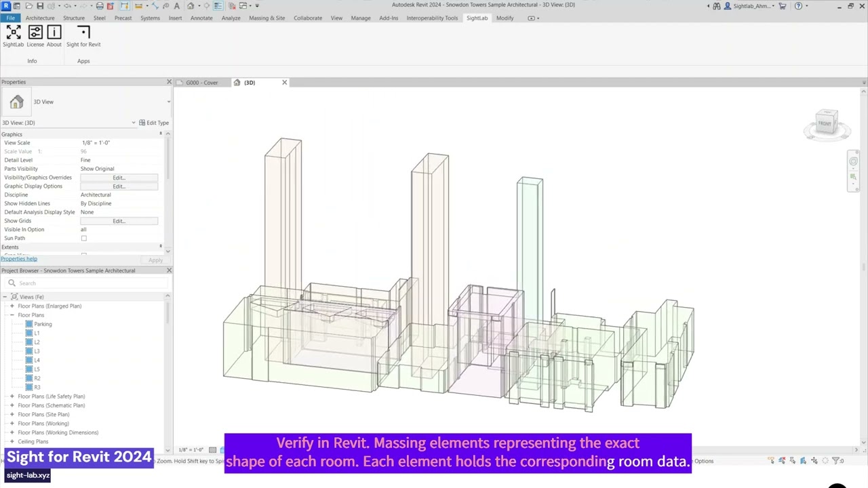Click the Views (Fe) node icon
The height and width of the screenshot is (488, 868).
[14, 297]
